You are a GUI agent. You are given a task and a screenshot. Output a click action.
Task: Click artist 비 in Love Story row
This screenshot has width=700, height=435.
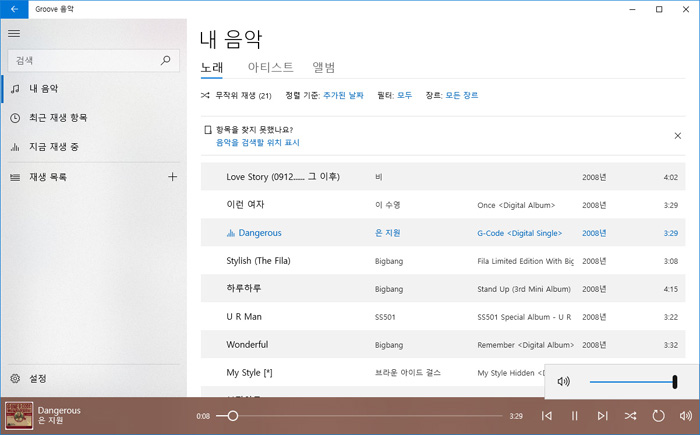click(379, 177)
